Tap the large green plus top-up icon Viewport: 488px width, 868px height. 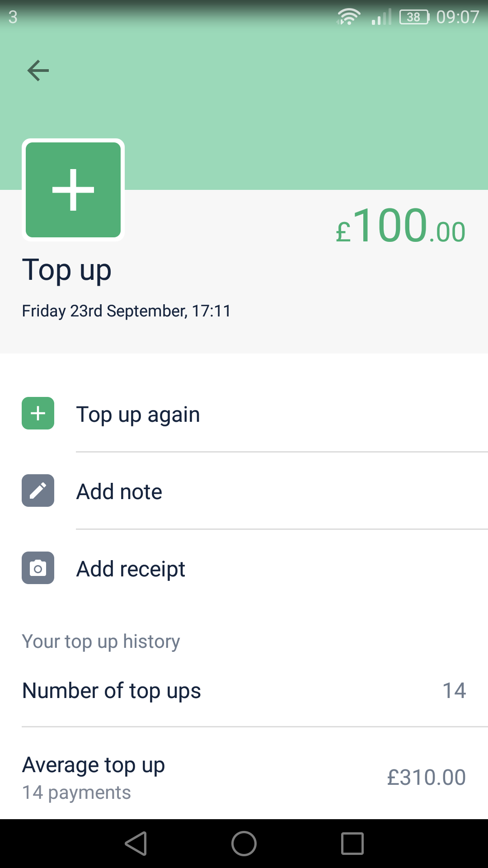[x=73, y=190]
